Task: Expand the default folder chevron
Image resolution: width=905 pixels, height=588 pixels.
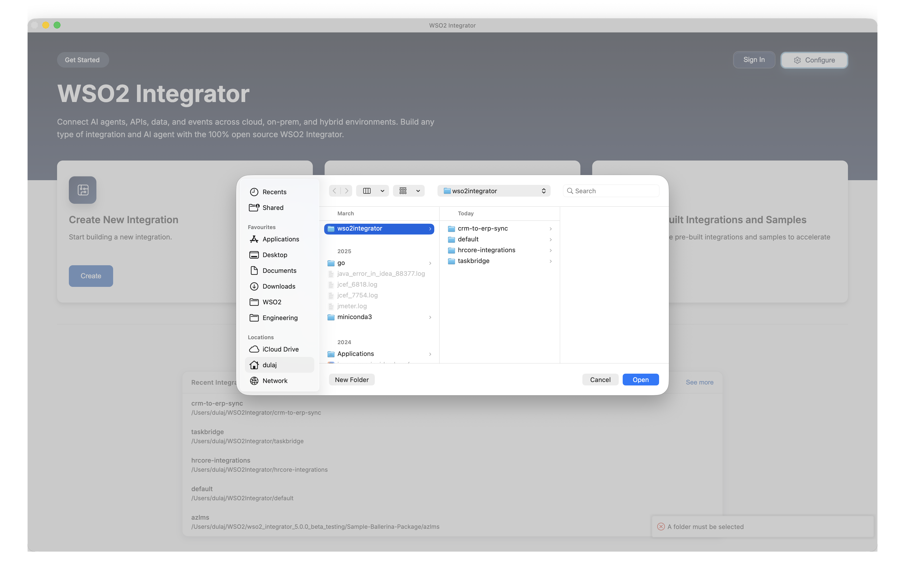Action: [x=550, y=239]
